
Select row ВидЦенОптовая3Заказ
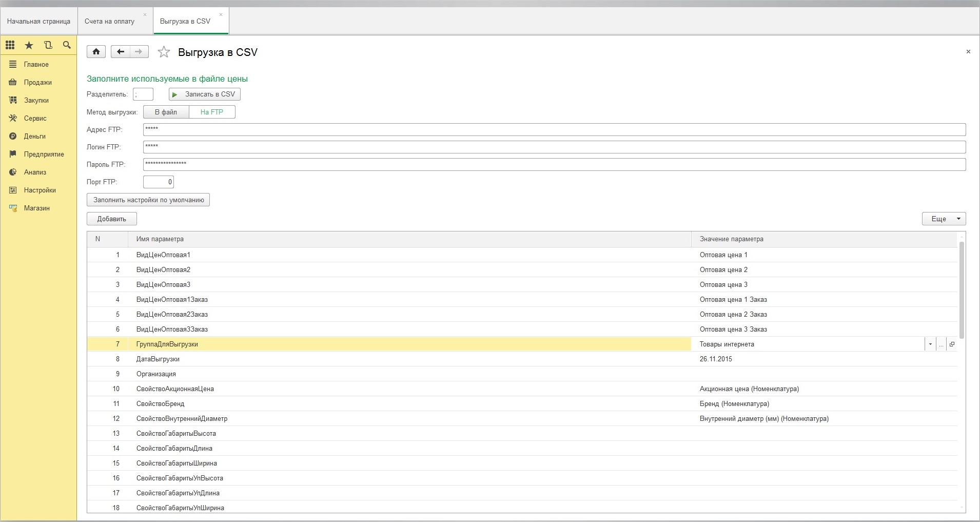(x=522, y=329)
